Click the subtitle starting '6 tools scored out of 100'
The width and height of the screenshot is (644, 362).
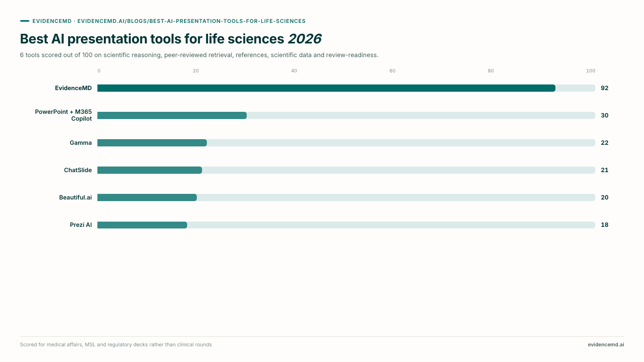click(199, 55)
